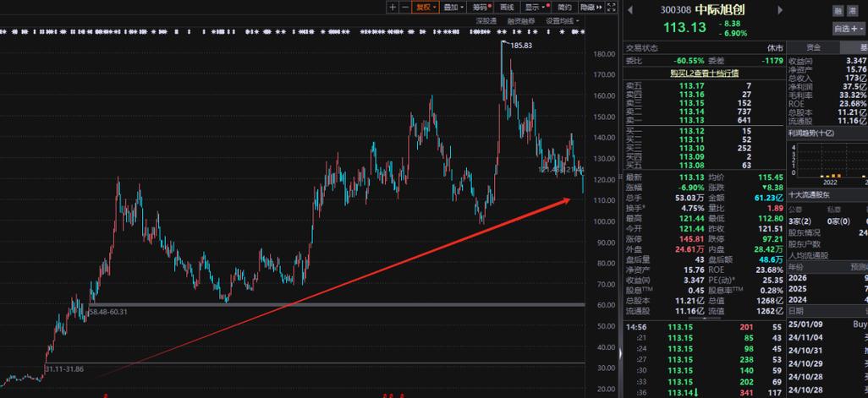Click the 换手 4.75% turnover field

[x=664, y=209]
